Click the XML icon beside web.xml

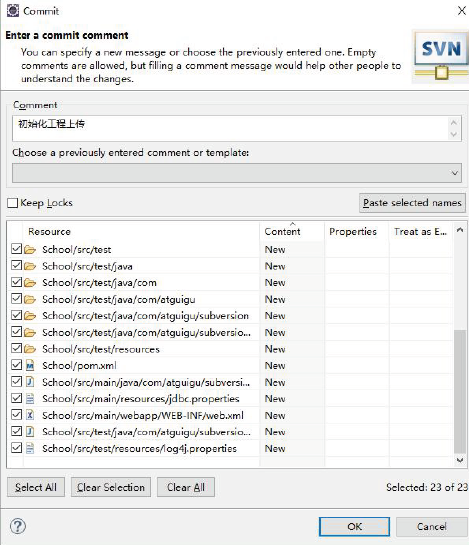30,415
